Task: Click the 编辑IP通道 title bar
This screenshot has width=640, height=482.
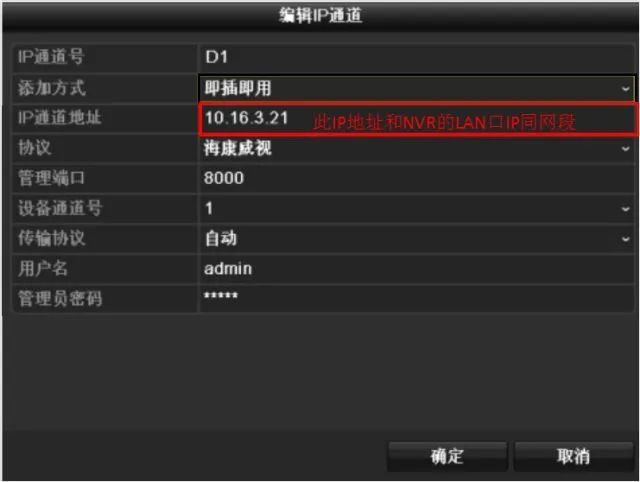Action: point(320,16)
